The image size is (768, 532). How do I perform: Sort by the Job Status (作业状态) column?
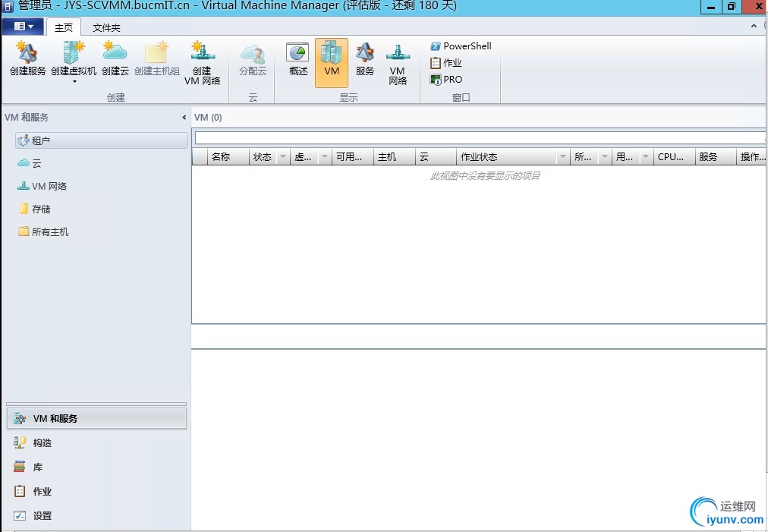click(x=506, y=157)
